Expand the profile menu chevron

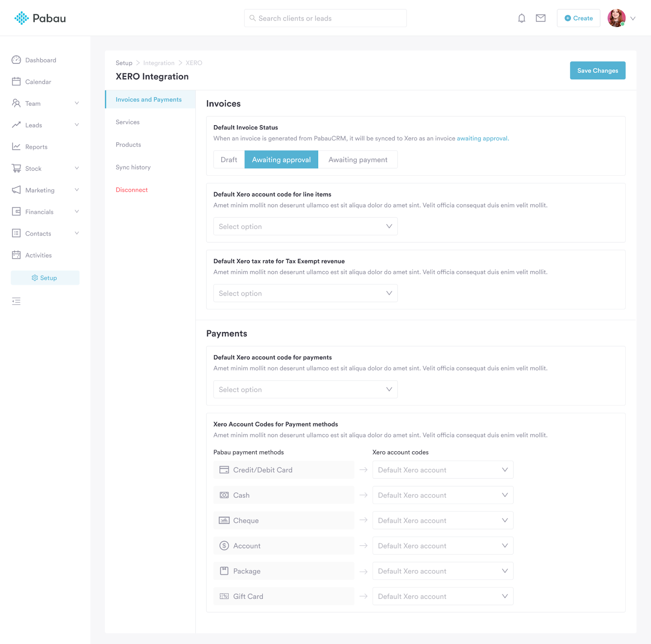[633, 18]
